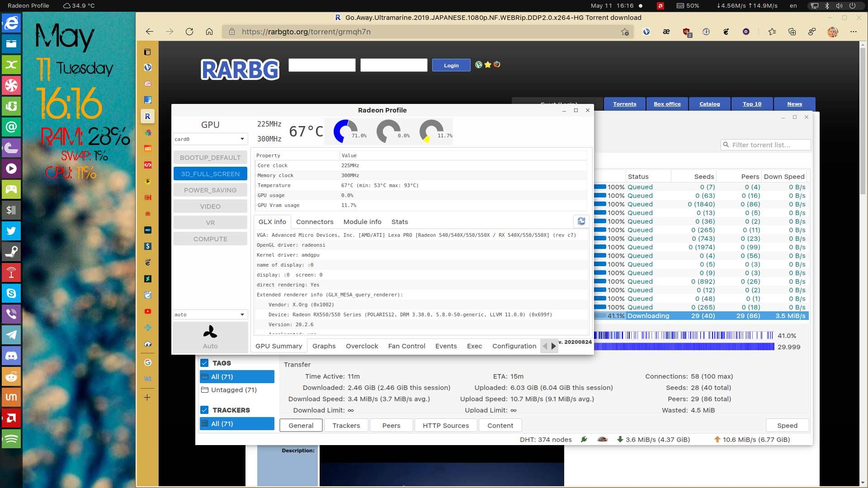The image size is (868, 488).
Task: Open the HTTP Sources tab
Action: [x=446, y=426]
